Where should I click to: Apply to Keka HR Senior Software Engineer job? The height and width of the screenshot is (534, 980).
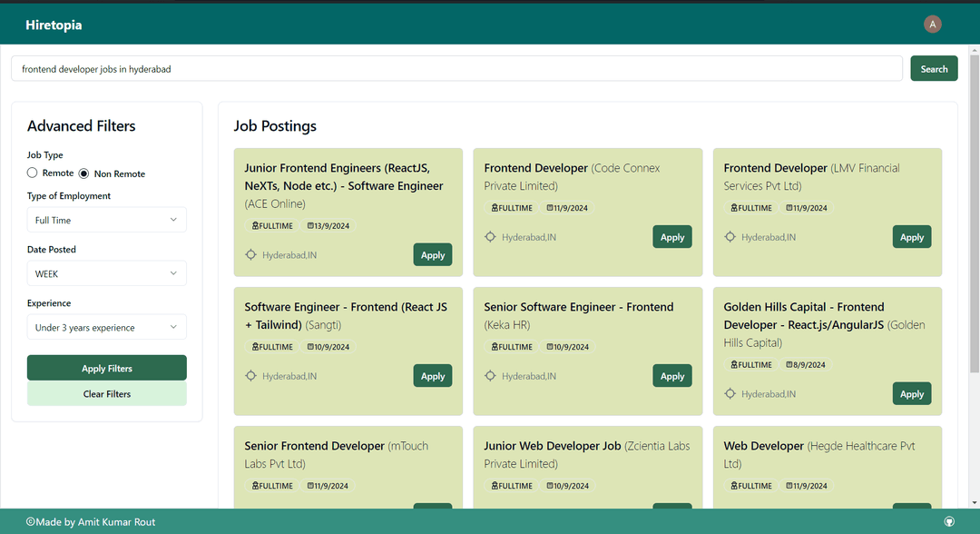click(x=671, y=376)
